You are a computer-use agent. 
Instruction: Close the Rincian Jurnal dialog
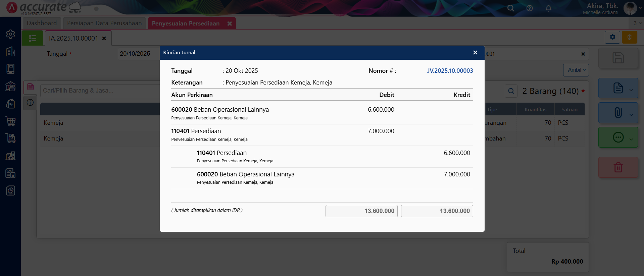click(x=475, y=53)
